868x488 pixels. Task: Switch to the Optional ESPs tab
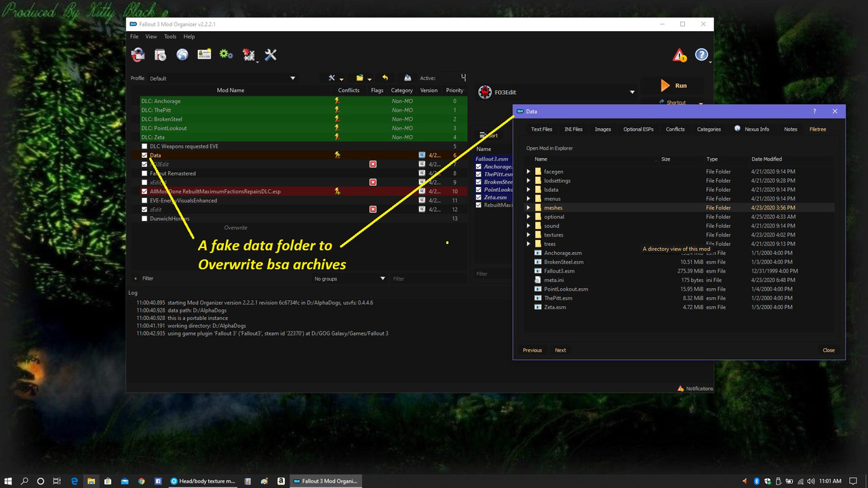(x=638, y=129)
